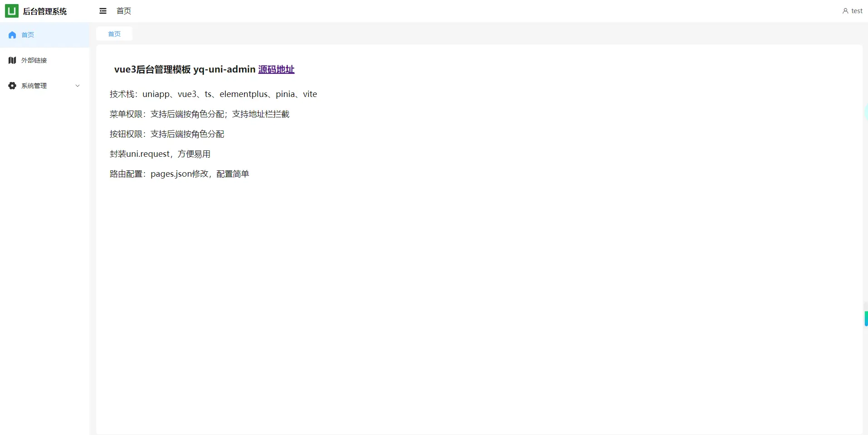Click the vue3后台管理模板 yq-uni-admin heading
Screen dimensions: 868x435
tap(185, 69)
